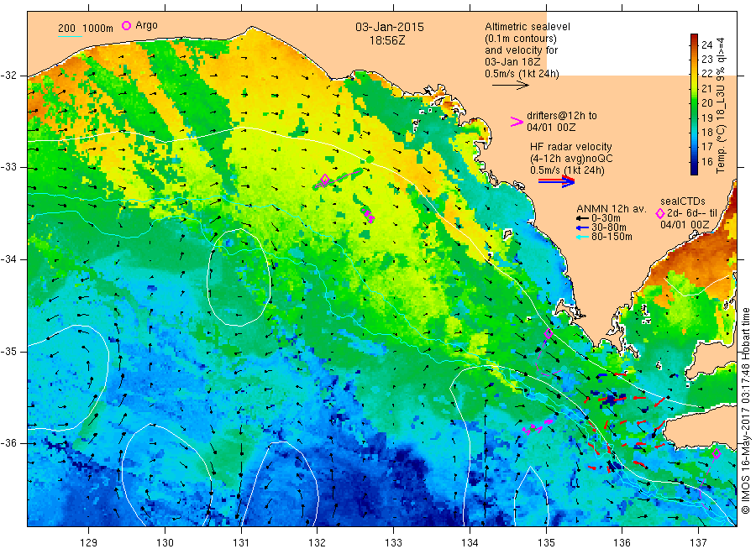Click the magenta Argo circle legend symbol
756x554 pixels.
(126, 25)
